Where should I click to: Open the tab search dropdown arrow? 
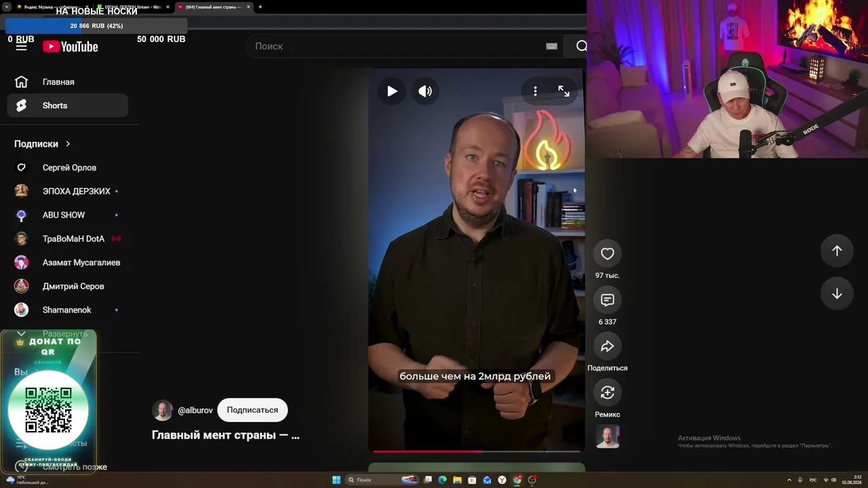coord(7,7)
